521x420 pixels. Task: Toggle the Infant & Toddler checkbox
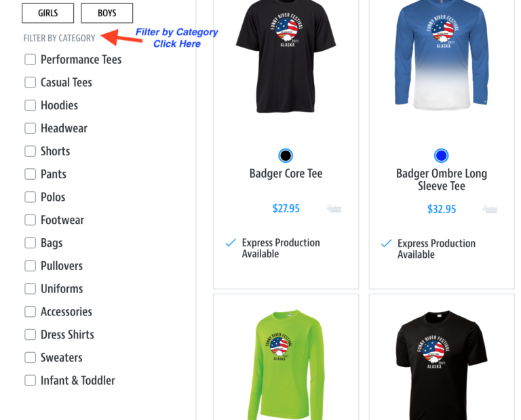coord(31,381)
